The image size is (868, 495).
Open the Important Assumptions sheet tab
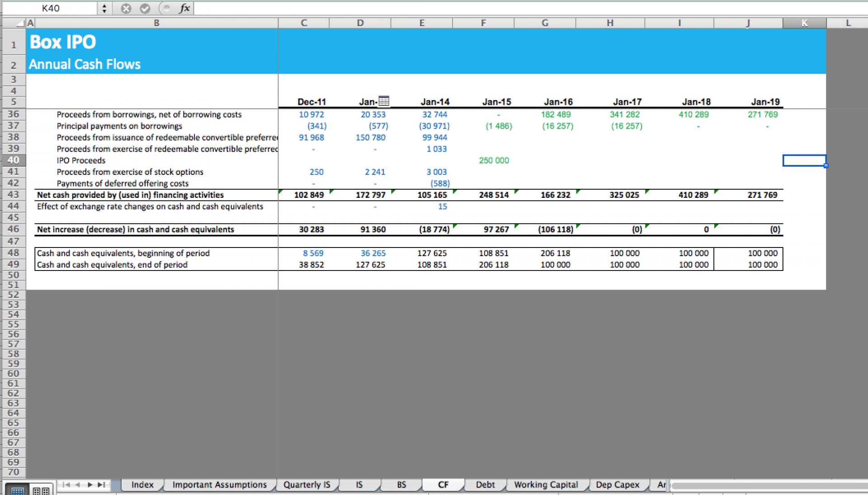220,485
